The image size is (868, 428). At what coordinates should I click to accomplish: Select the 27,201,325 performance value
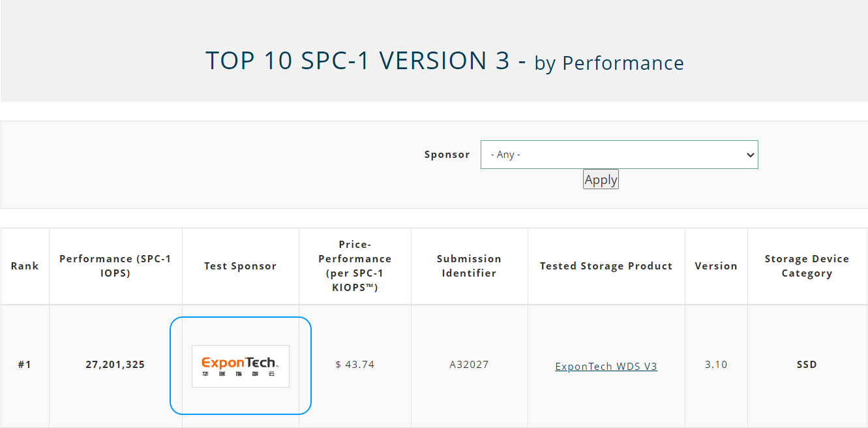click(x=115, y=365)
